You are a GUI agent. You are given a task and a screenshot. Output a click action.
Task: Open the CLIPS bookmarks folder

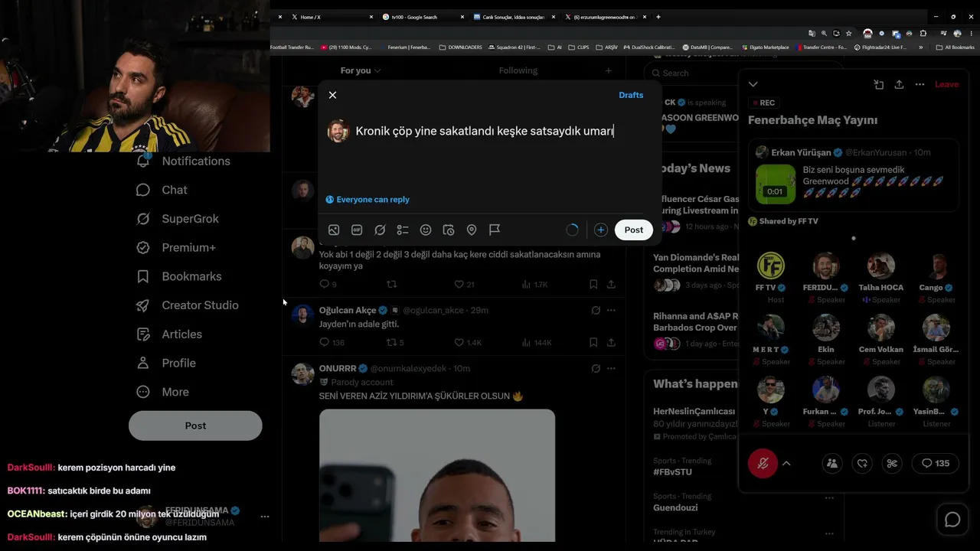coord(579,47)
